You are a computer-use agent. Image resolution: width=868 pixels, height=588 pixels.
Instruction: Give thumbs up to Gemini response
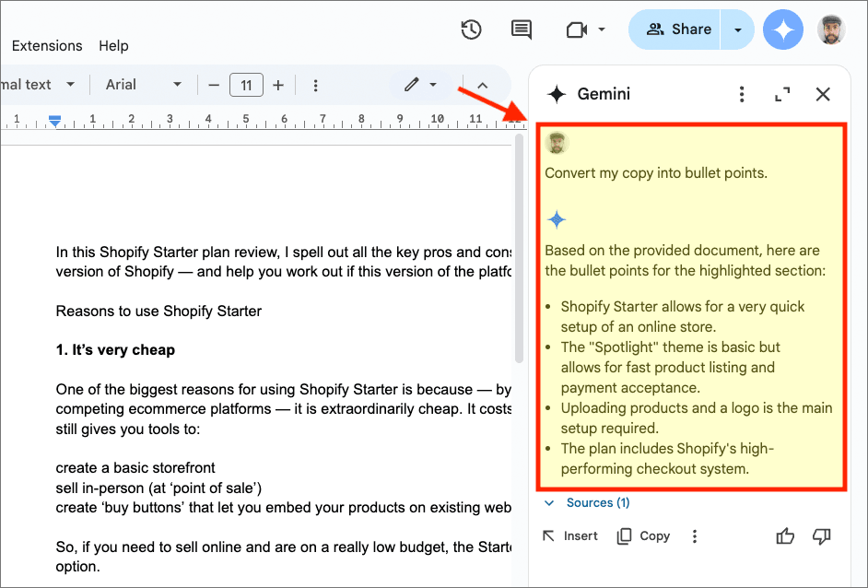(785, 536)
